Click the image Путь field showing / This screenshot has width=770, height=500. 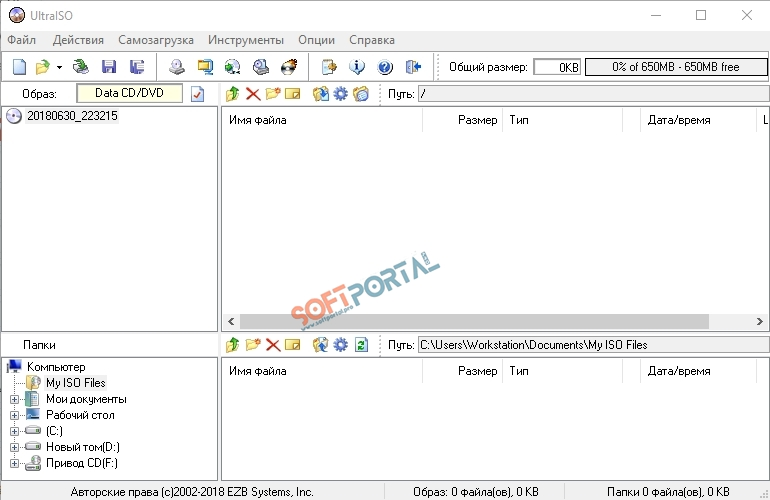point(594,94)
